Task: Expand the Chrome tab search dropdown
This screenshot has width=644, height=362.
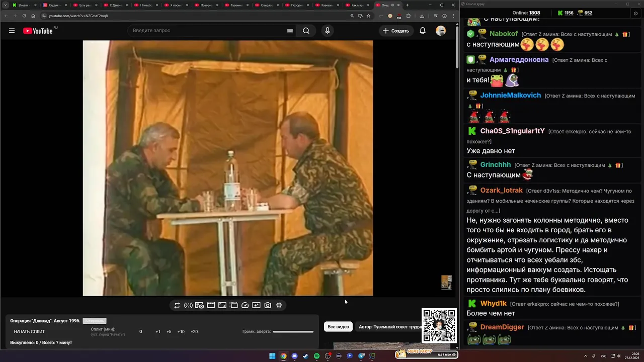Action: [5, 5]
